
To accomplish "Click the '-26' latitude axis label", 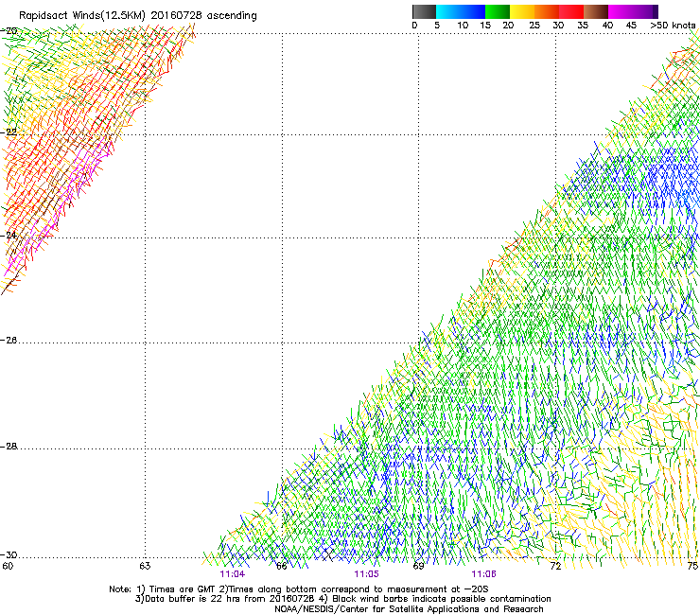I will [9, 341].
